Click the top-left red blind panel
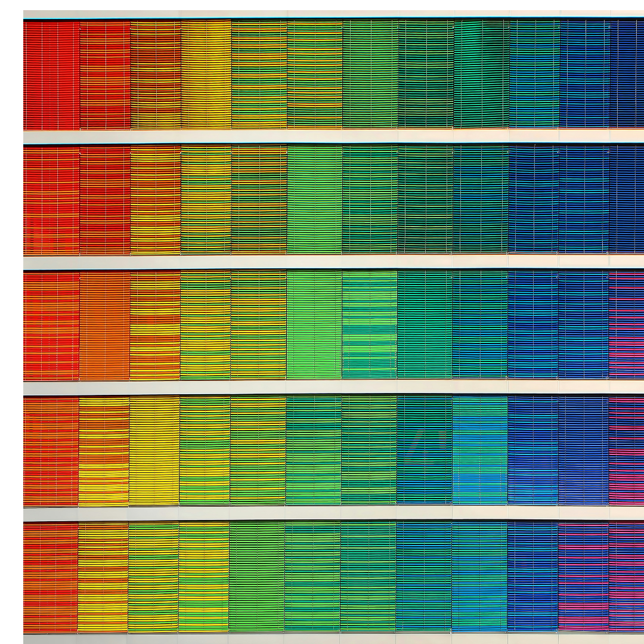 point(51,75)
